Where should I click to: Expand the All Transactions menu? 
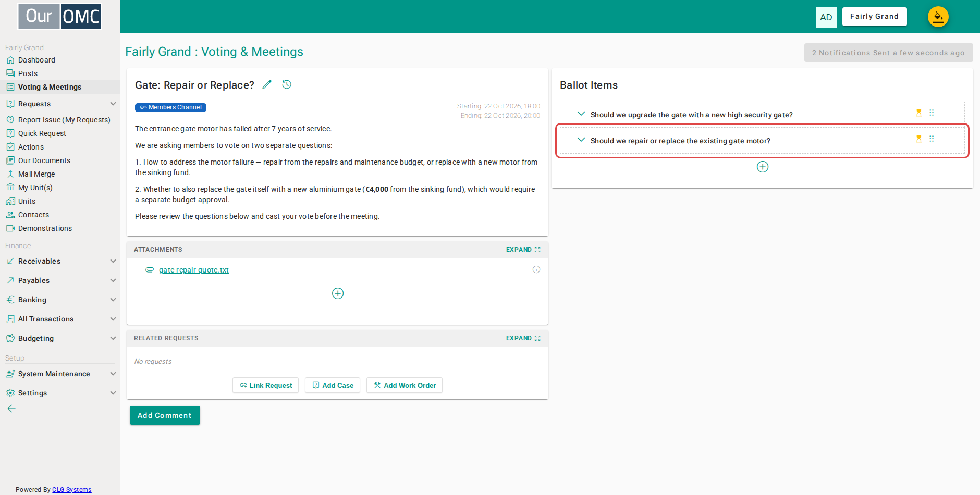[x=113, y=319]
